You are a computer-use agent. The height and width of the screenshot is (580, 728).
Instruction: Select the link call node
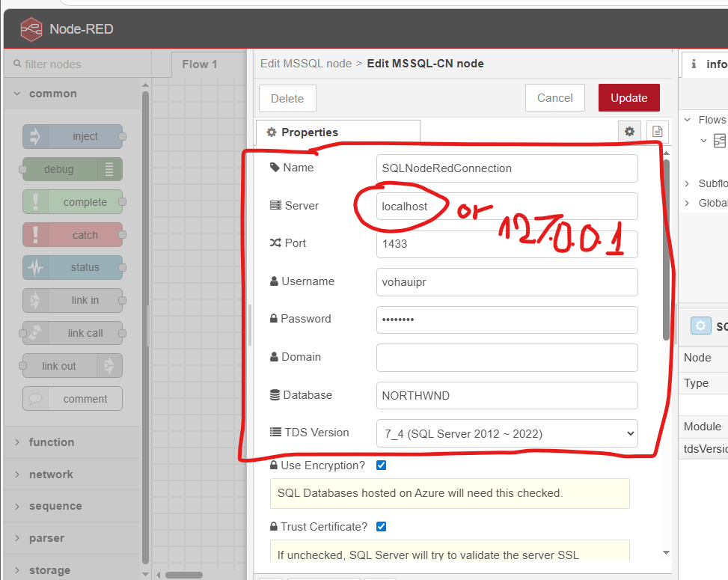click(x=73, y=333)
